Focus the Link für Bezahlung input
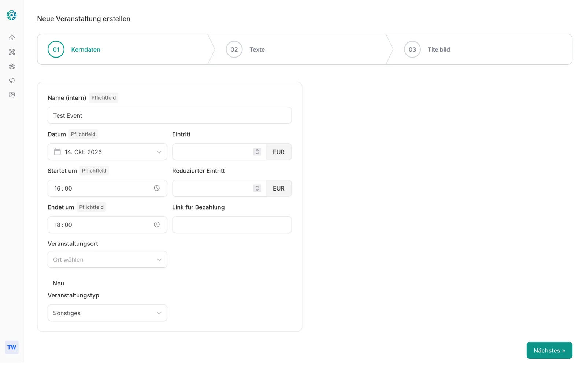The image size is (586, 392). (232, 225)
